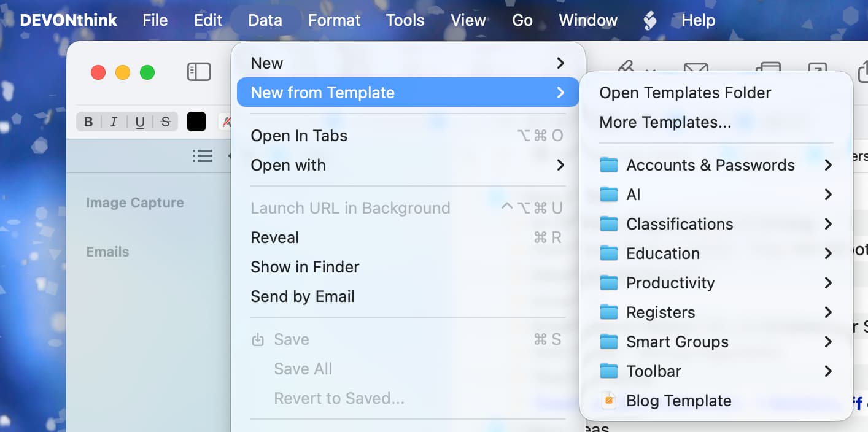Open the black text color swatch
The width and height of the screenshot is (868, 432).
[196, 121]
